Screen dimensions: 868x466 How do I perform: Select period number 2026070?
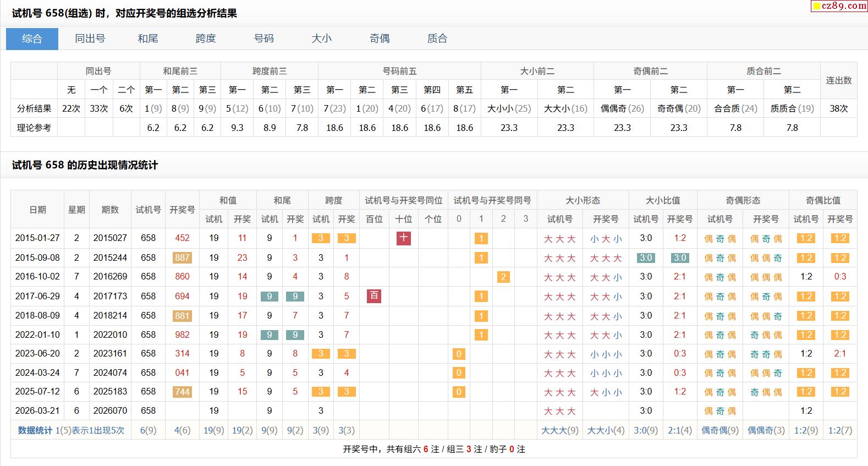(110, 410)
